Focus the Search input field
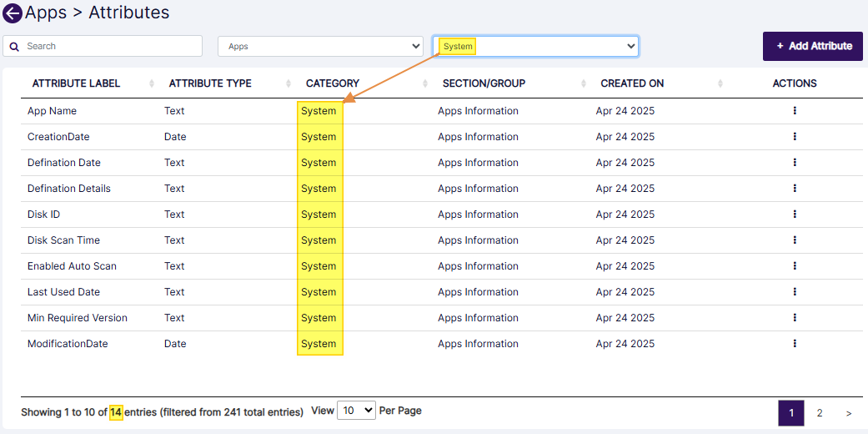Image resolution: width=868 pixels, height=434 pixels. (103, 46)
